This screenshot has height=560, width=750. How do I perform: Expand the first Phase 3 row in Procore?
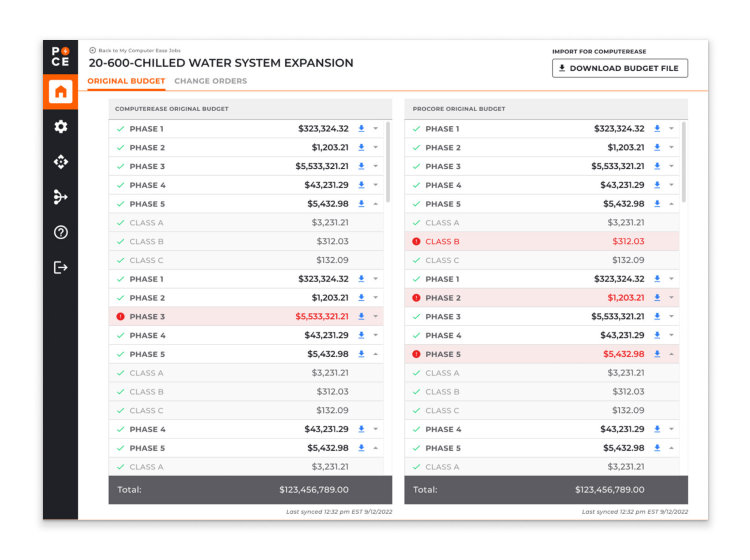(671, 166)
